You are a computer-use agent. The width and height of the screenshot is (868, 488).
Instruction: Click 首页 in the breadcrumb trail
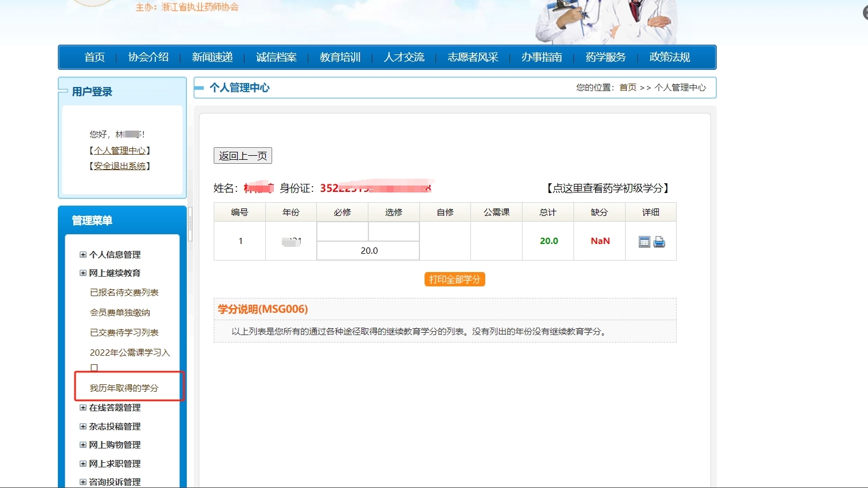coord(627,88)
